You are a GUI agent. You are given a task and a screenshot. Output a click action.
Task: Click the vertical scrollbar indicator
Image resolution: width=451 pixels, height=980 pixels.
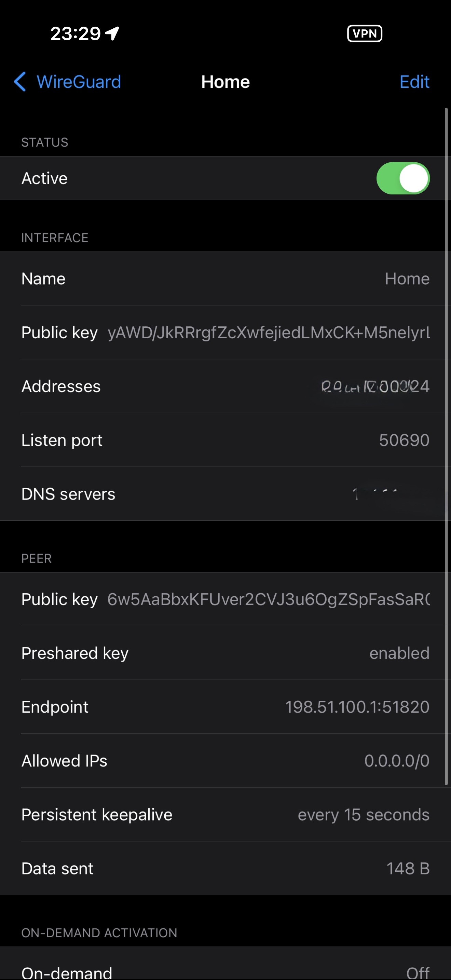click(447, 445)
